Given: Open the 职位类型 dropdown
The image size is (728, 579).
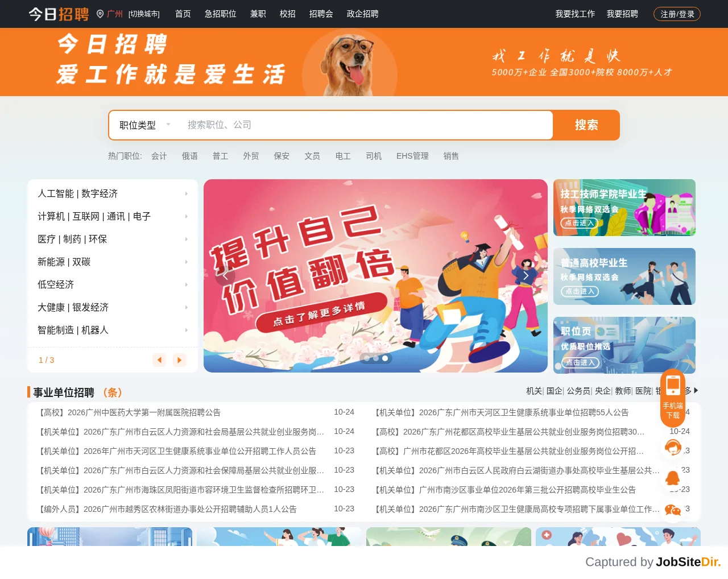Looking at the screenshot, I should (x=145, y=125).
